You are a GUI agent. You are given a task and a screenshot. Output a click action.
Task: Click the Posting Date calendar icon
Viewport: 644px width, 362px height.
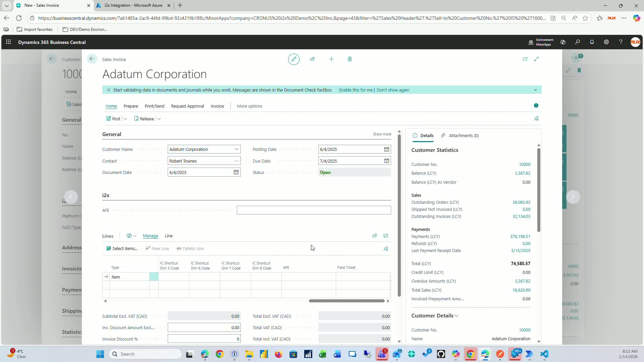pyautogui.click(x=386, y=149)
